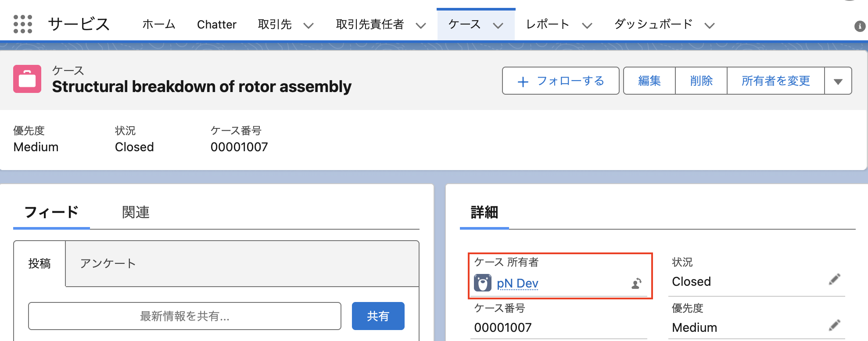This screenshot has height=341, width=868.
Task: Click the pN Dev owner avatar icon
Action: pyautogui.click(x=483, y=283)
